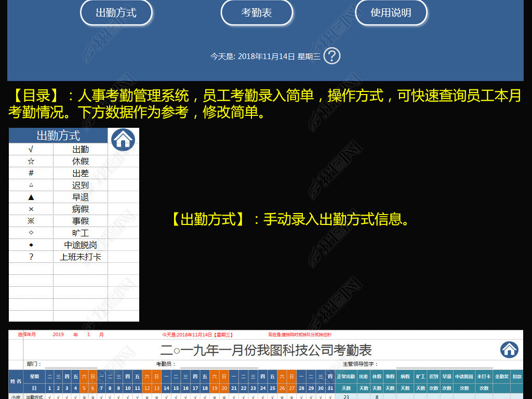Select the ◆ symbol for 中途脱岗

point(30,245)
